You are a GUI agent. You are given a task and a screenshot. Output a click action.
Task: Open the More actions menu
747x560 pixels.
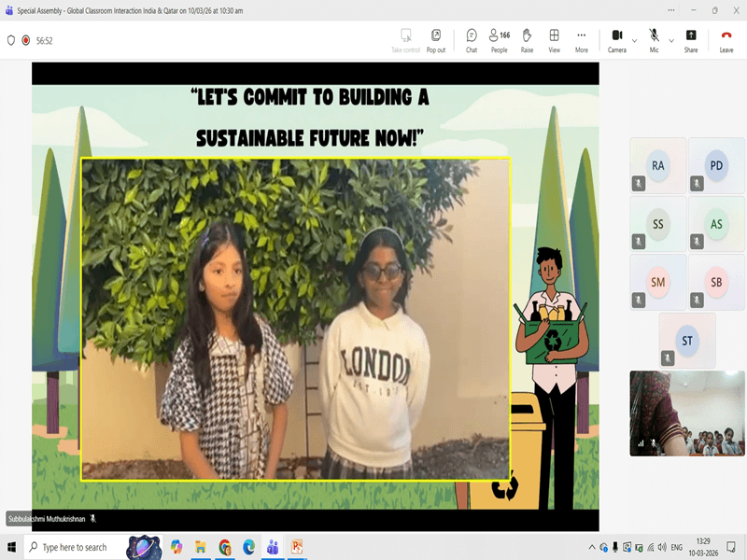(x=582, y=40)
